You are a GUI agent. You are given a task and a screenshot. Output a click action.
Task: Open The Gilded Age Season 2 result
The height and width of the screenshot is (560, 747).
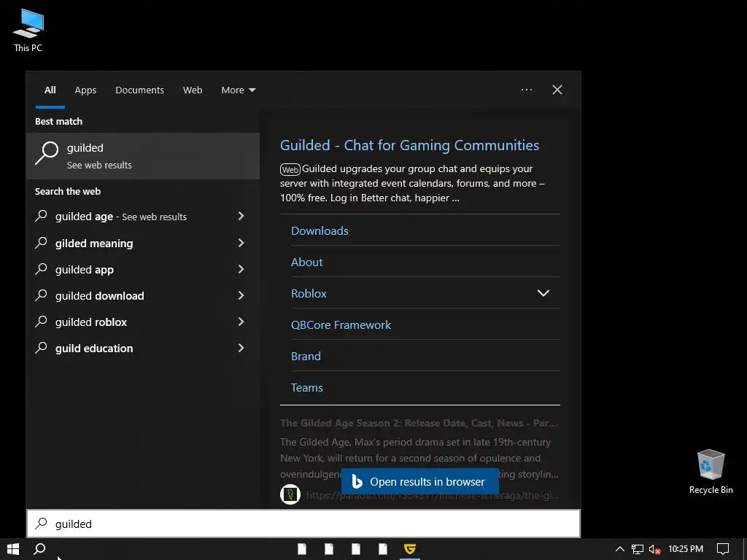[x=419, y=423]
